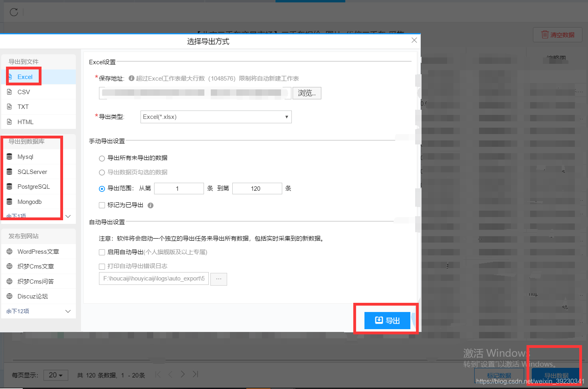
Task: Select Discuz论坛 publish option
Action: (x=38, y=296)
